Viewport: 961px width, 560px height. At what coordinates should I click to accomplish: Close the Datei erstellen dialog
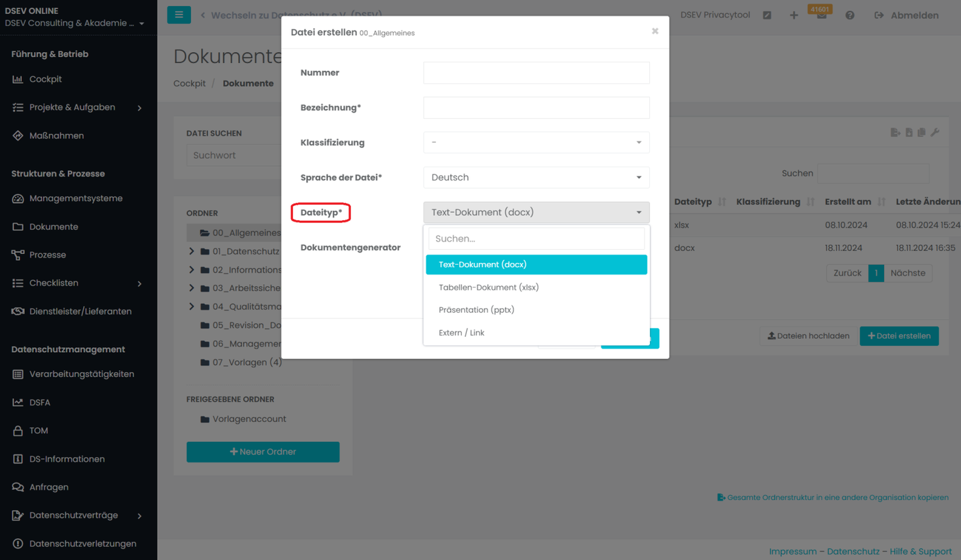pyautogui.click(x=655, y=31)
